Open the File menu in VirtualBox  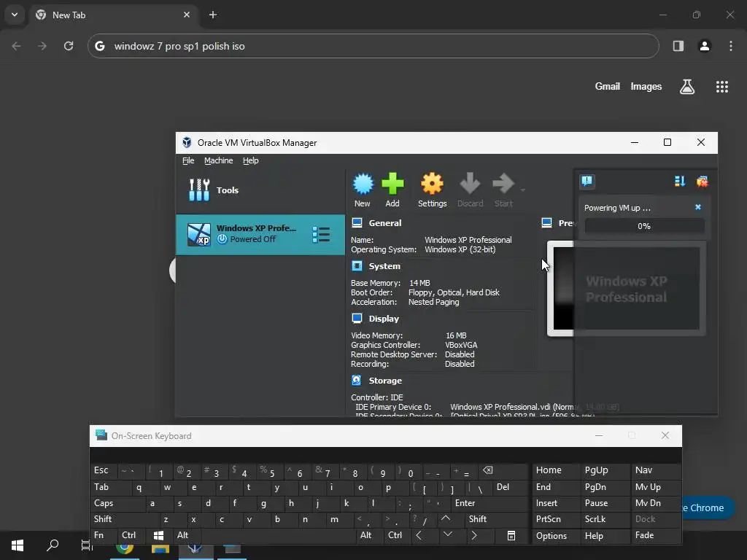(x=188, y=160)
